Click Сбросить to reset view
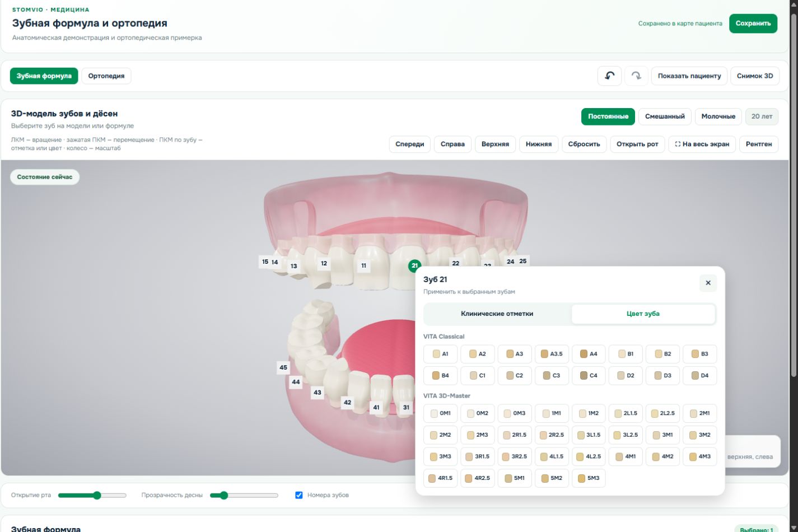This screenshot has height=532, width=798. coord(584,144)
